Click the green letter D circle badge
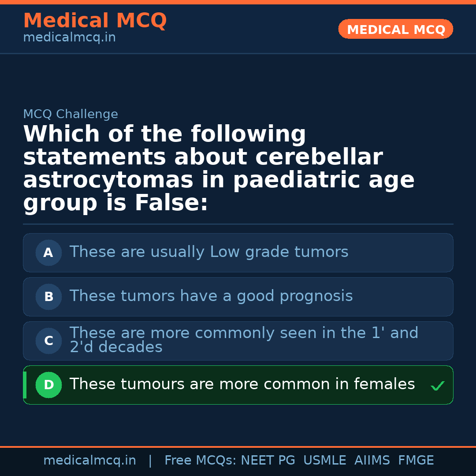 [48, 385]
